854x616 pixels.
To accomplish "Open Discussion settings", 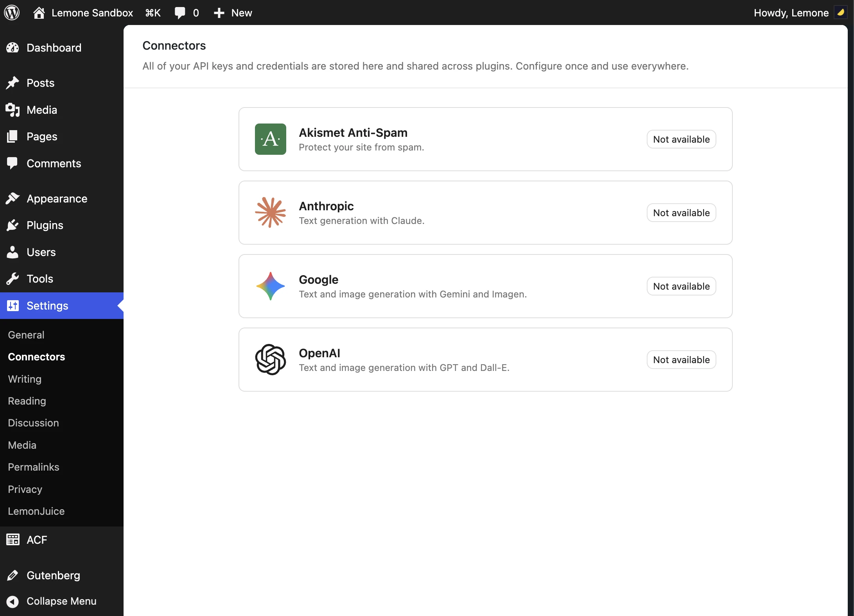I will pos(33,423).
